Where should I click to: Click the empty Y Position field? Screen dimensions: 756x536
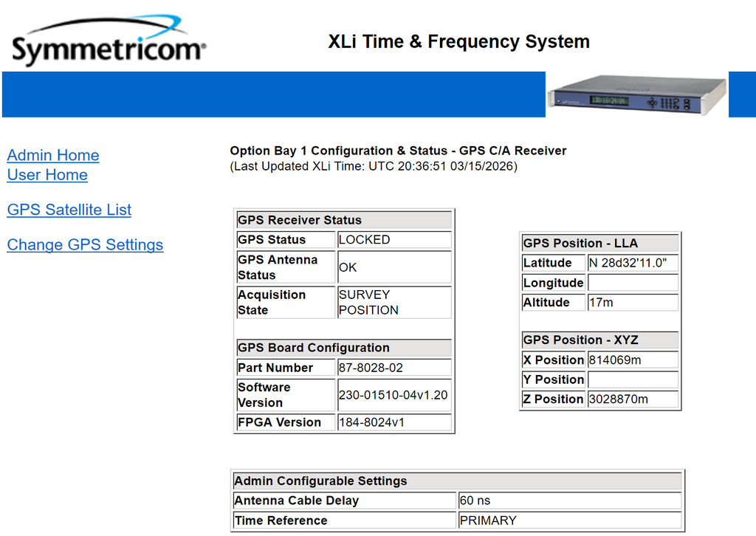point(632,379)
